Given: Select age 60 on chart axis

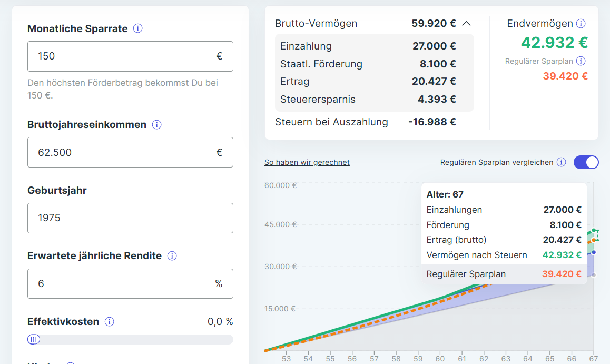Looking at the screenshot, I should pos(440,359).
